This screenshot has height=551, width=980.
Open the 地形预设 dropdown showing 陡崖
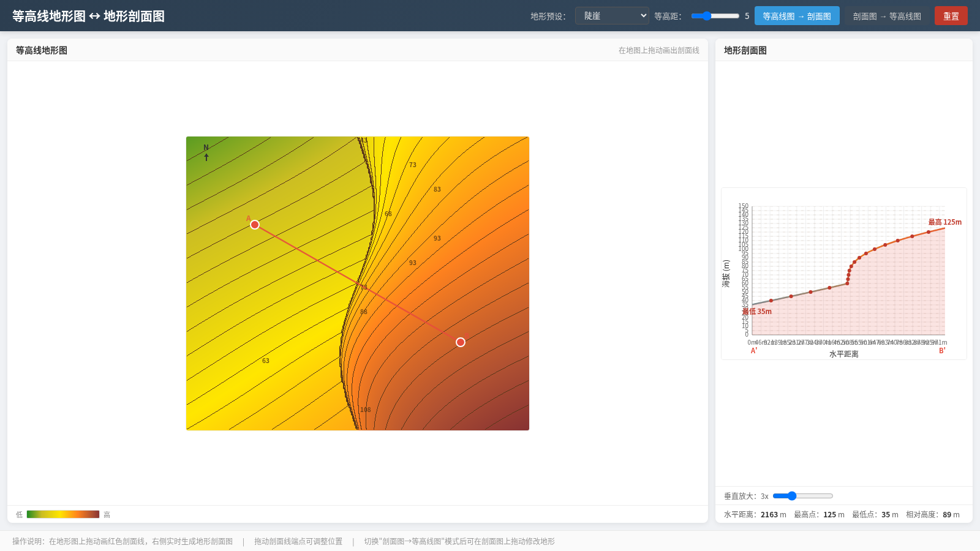pos(612,16)
